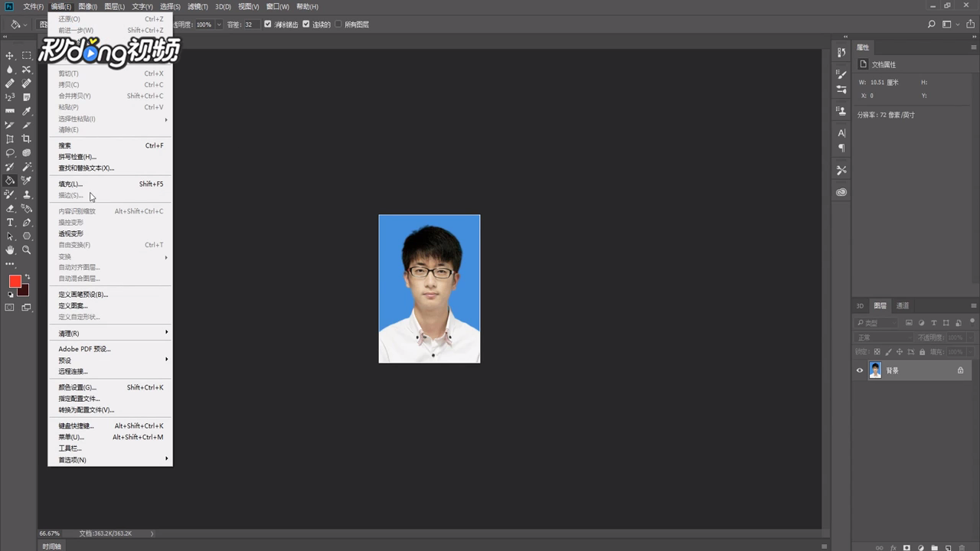This screenshot has width=980, height=551.
Task: Select the Magic Wand tool
Action: click(26, 167)
